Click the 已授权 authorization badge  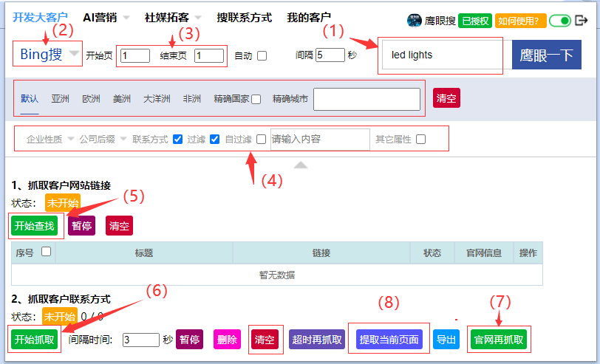(474, 21)
